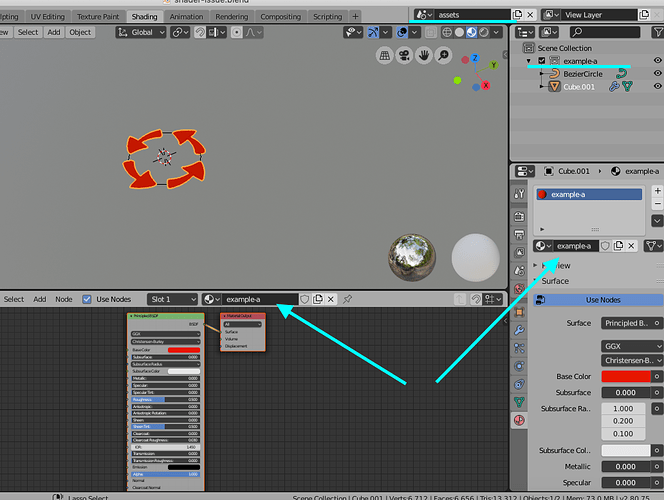
Task: Open the Physics properties tab
Action: tap(519, 366)
